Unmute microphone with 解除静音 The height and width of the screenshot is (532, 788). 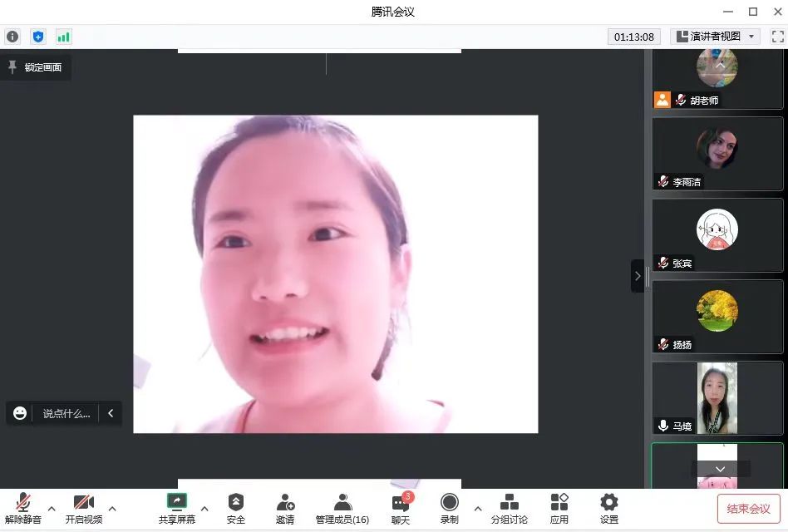point(23,508)
